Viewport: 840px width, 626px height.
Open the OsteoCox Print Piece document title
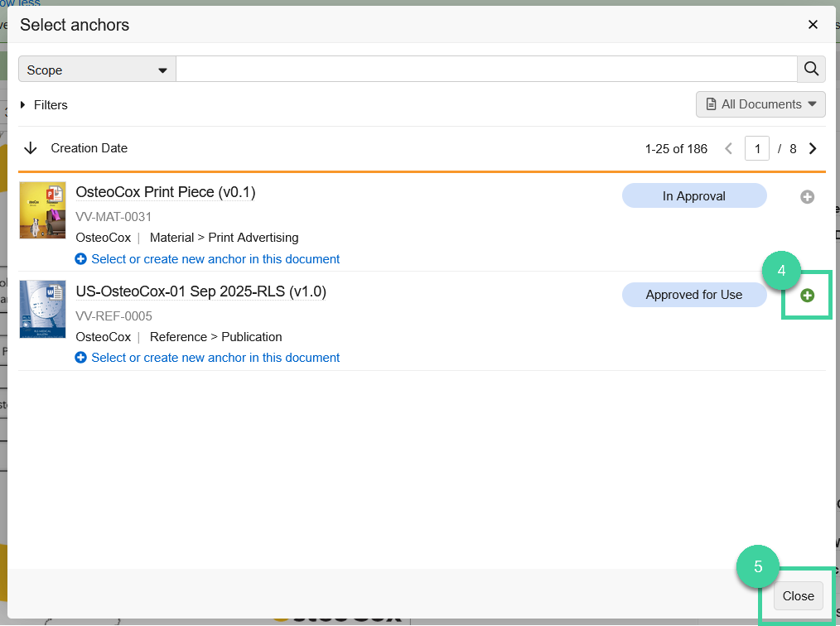pos(164,191)
